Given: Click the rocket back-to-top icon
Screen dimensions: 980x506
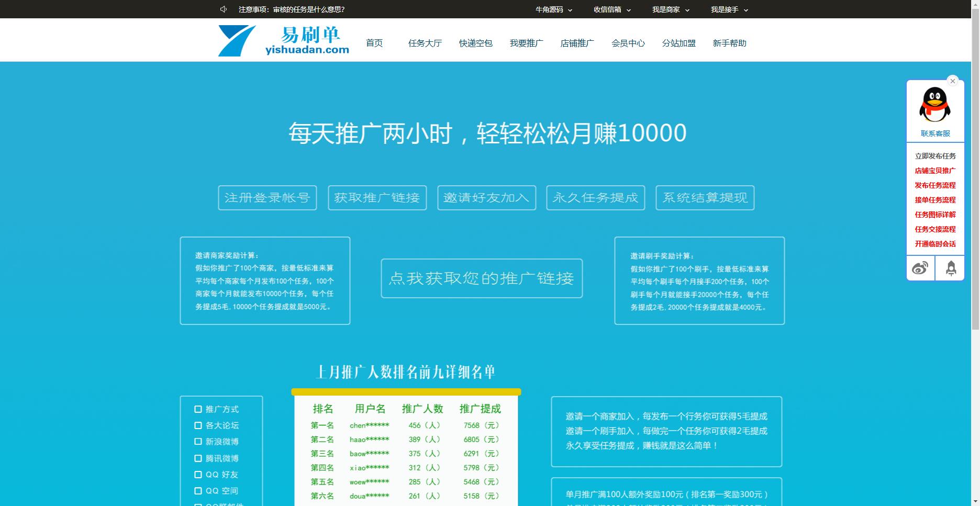Looking at the screenshot, I should click(951, 268).
